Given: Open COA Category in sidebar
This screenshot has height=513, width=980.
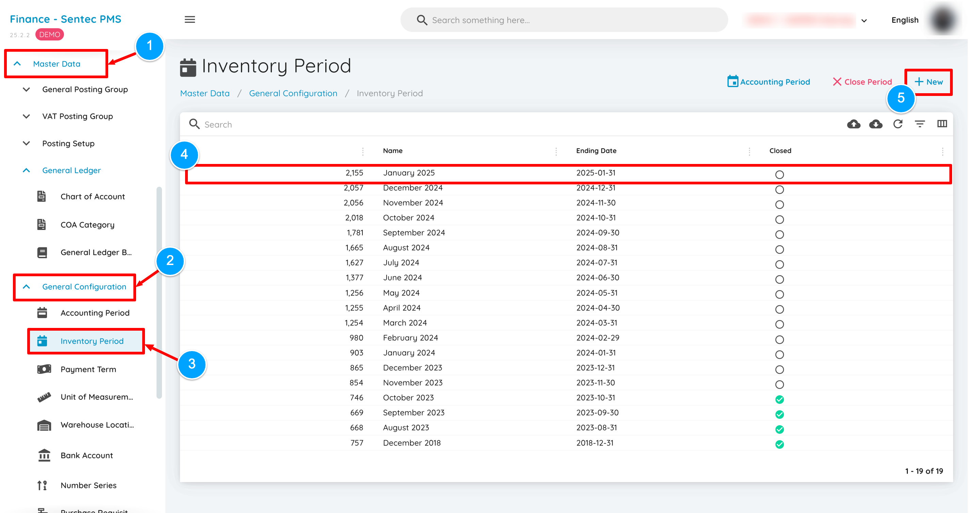Looking at the screenshot, I should pyautogui.click(x=87, y=225).
